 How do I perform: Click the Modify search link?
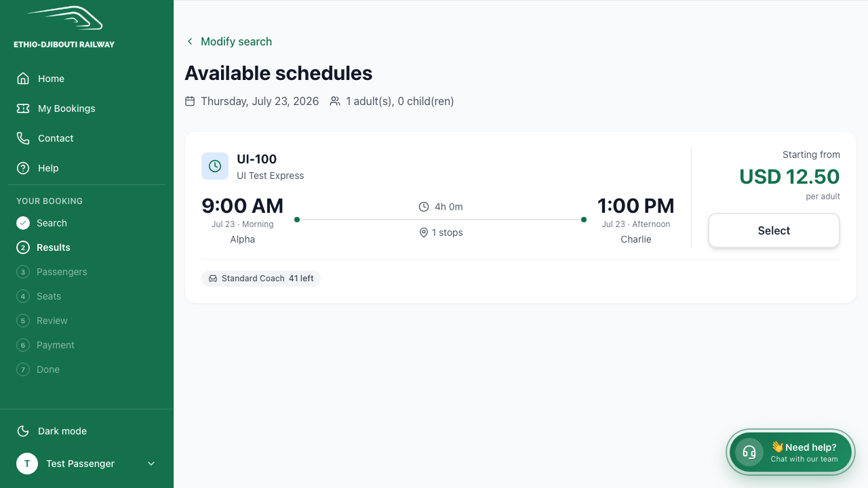coord(236,41)
